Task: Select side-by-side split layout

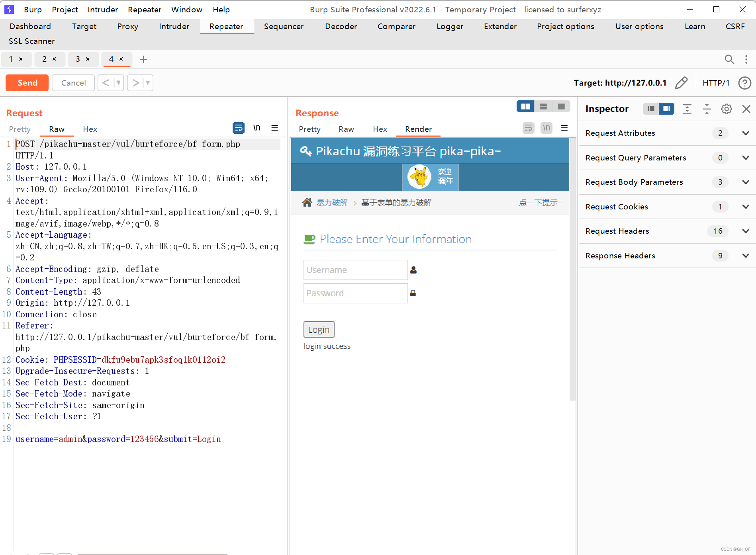Action: click(525, 106)
